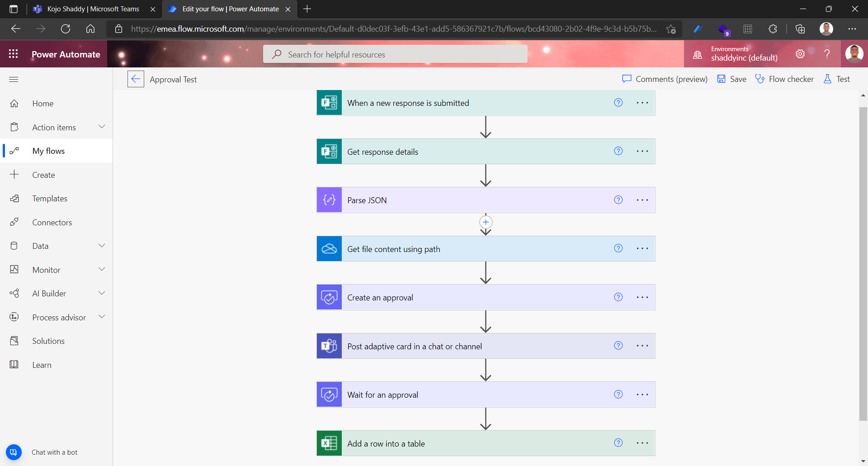Viewport: 868px width, 466px height.
Task: Select Home in the sidebar
Action: [42, 103]
